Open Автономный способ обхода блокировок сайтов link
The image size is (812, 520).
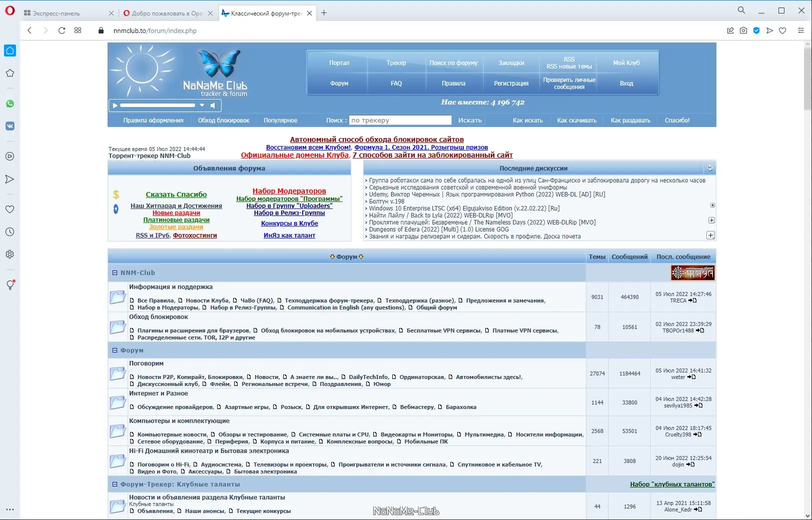[377, 139]
